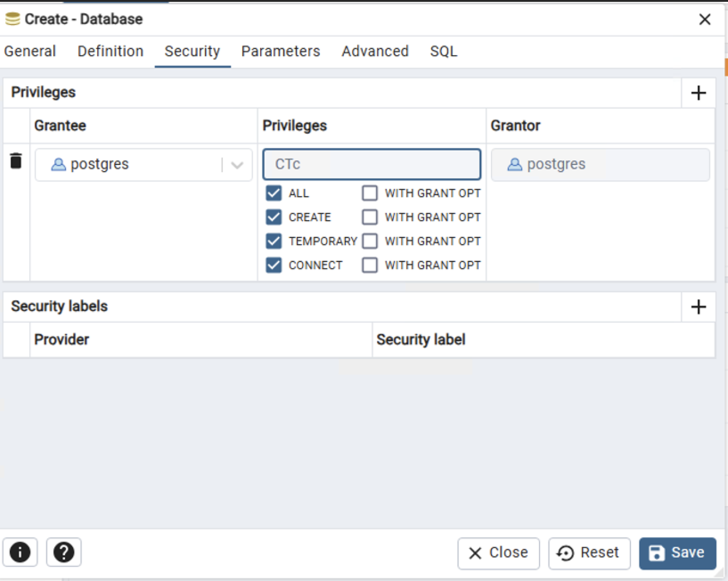Add a new privilege row with plus icon
The height and width of the screenshot is (581, 728).
click(x=699, y=93)
